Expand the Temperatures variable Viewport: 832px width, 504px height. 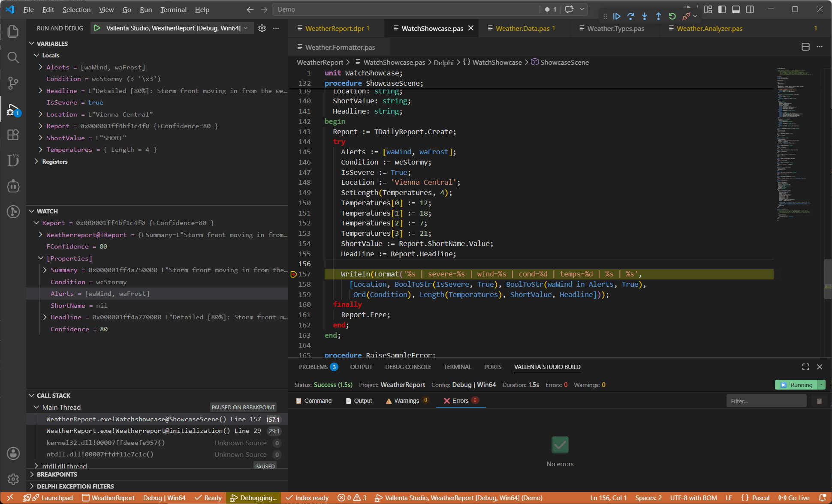[41, 150]
